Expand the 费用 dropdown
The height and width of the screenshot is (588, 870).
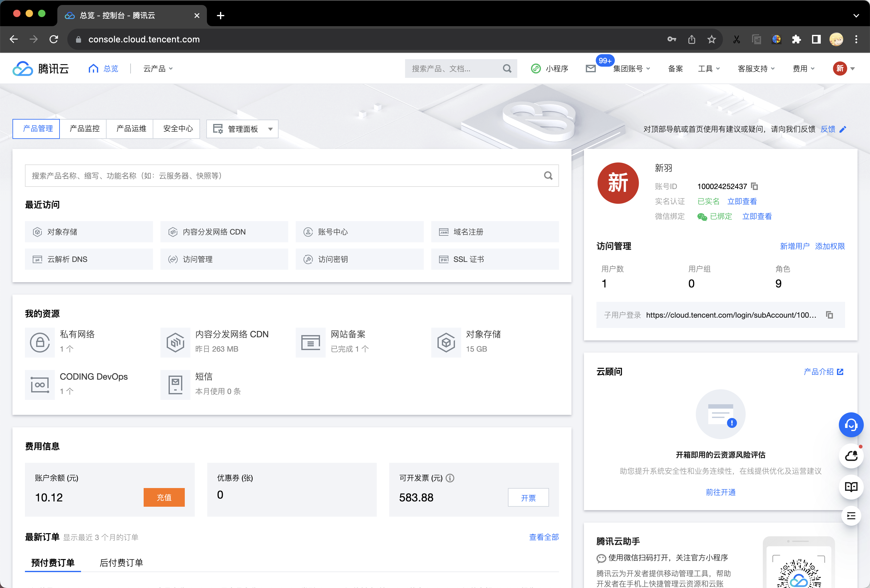803,69
